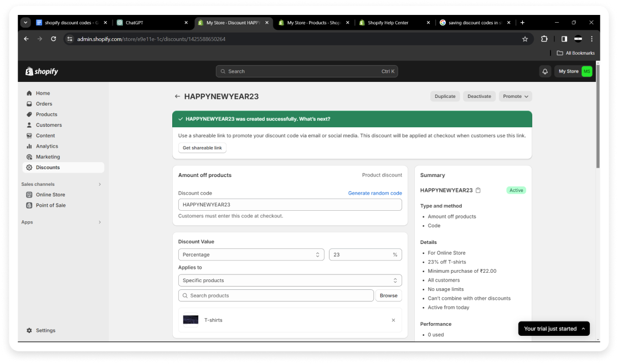
Task: Open the Percentage type dropdown
Action: 251,254
